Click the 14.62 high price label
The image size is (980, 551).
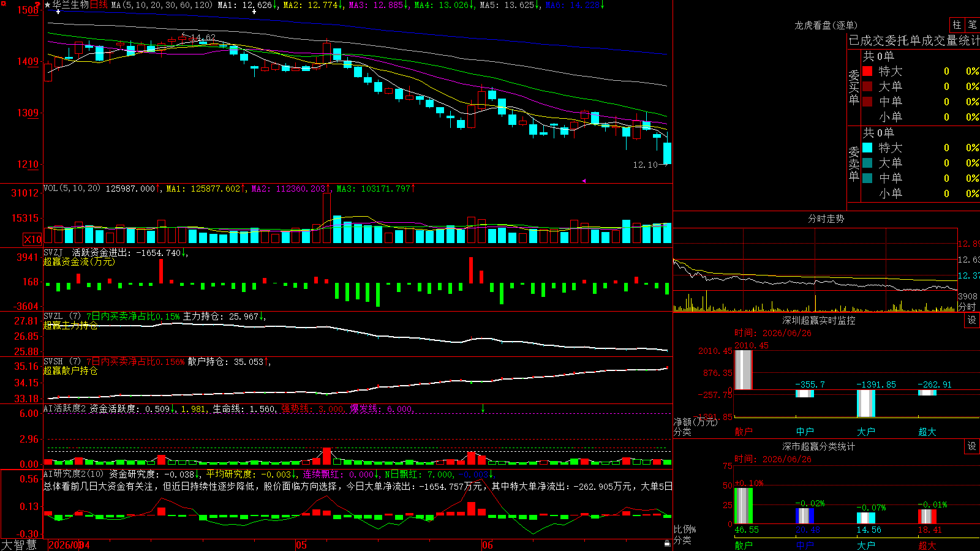tap(202, 38)
